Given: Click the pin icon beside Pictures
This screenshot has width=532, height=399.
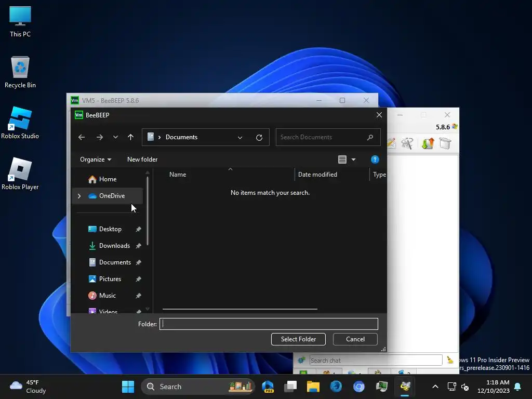Looking at the screenshot, I should (138, 279).
